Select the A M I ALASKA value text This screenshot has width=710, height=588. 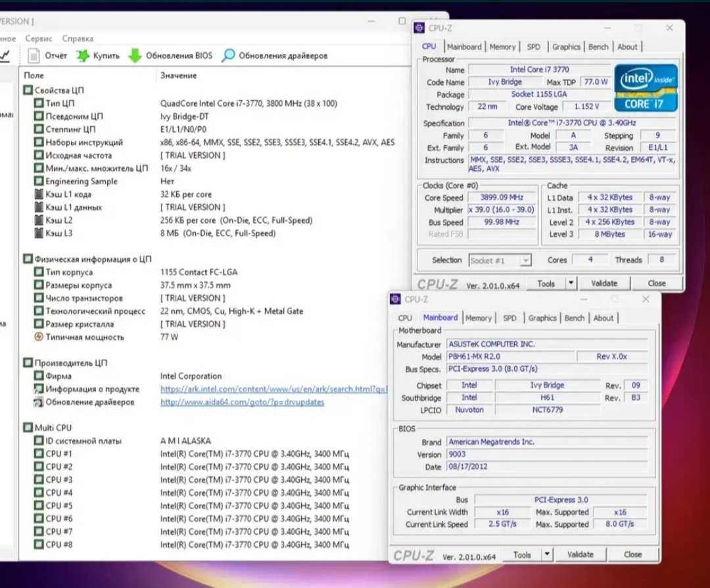click(x=185, y=440)
